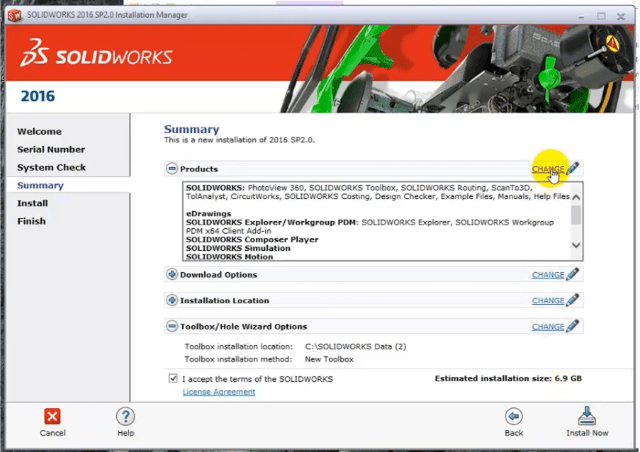The width and height of the screenshot is (640, 452).
Task: Select the Finish step in sidebar
Action: [x=31, y=221]
